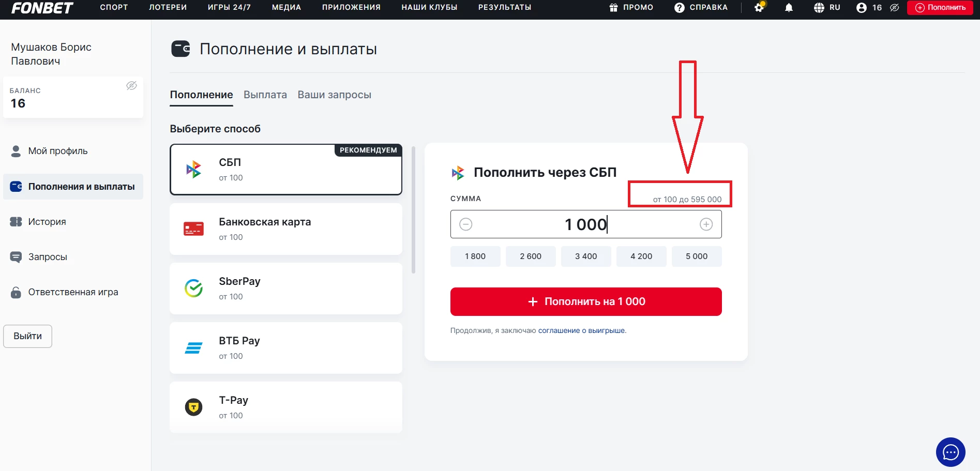Choose the 1 800 preset amount
The width and height of the screenshot is (980, 471).
point(475,256)
